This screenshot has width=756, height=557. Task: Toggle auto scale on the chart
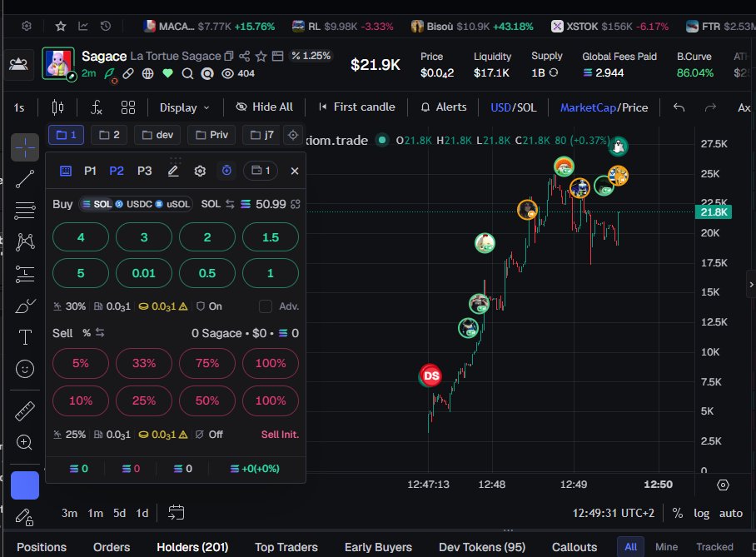tap(731, 513)
